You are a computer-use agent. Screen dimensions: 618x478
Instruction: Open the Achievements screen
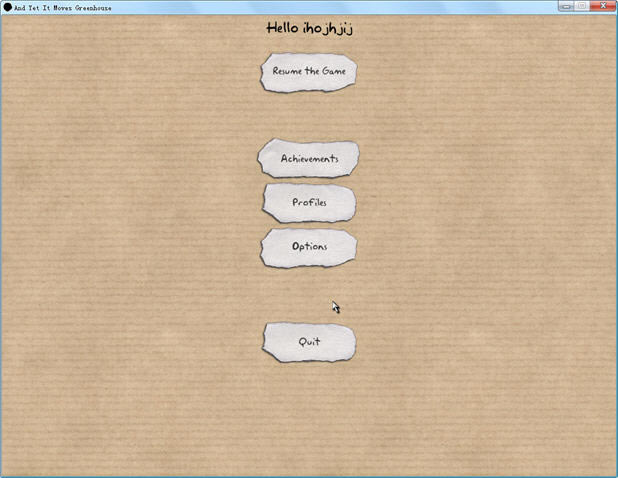coord(309,159)
